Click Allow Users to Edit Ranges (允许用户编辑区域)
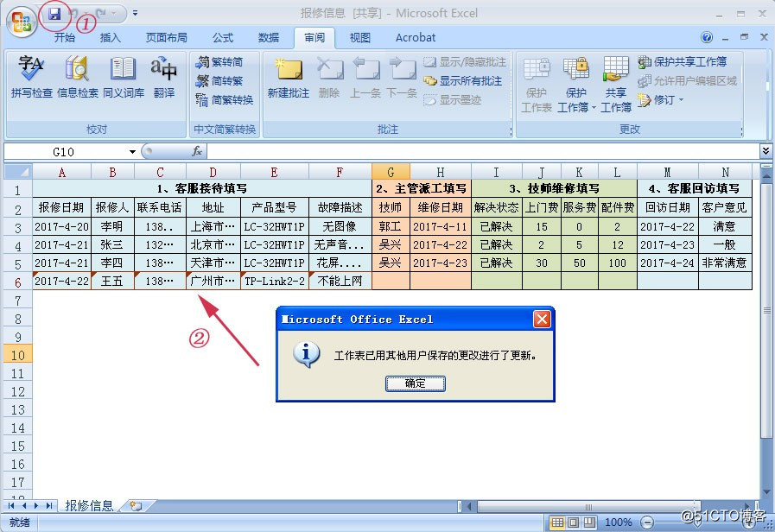 point(687,81)
